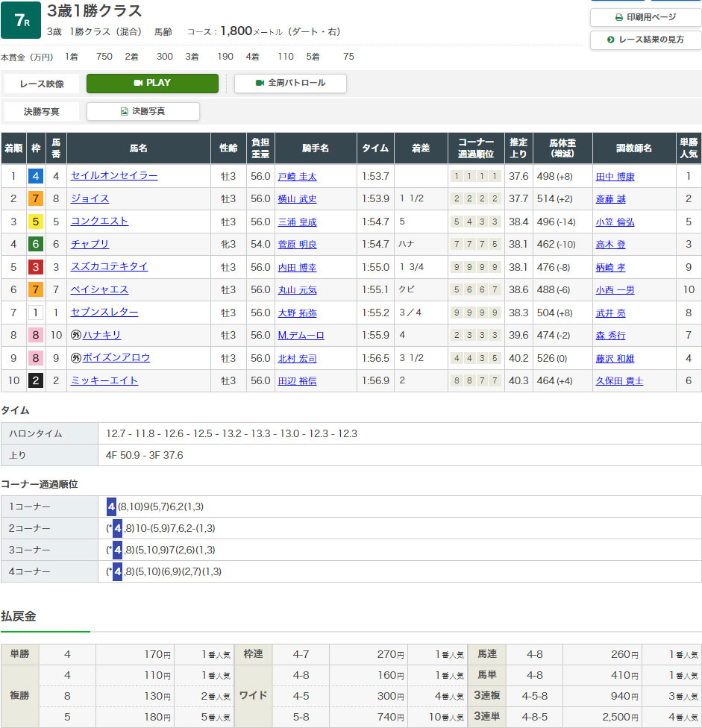The height and width of the screenshot is (728, 702).
Task: View jockey M.デムーロ profile
Action: [x=301, y=336]
